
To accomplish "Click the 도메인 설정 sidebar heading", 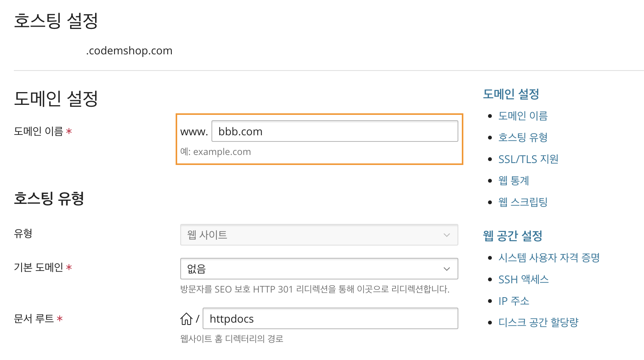I will 511,94.
